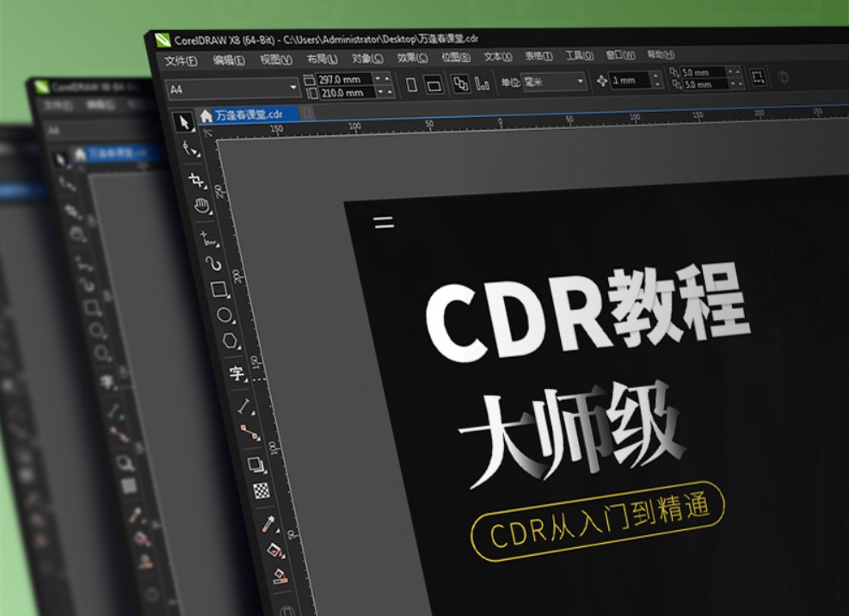
Task: Select the CDR教程 headline text
Action: (588, 313)
